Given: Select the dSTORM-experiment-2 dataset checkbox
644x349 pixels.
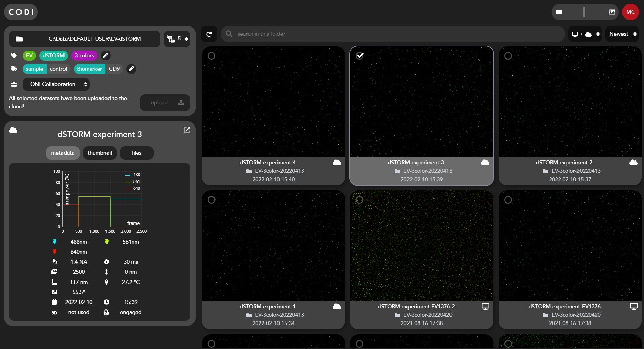Looking at the screenshot, I should coord(508,56).
